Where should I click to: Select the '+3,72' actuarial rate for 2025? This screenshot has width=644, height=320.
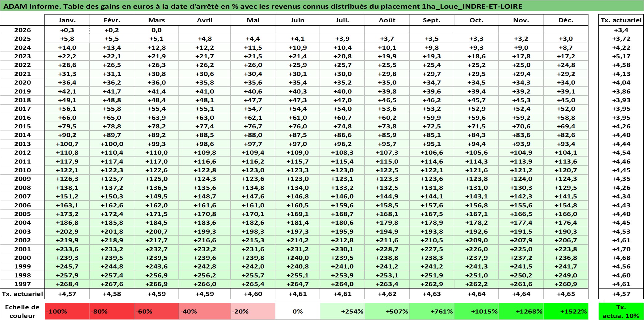(x=621, y=39)
